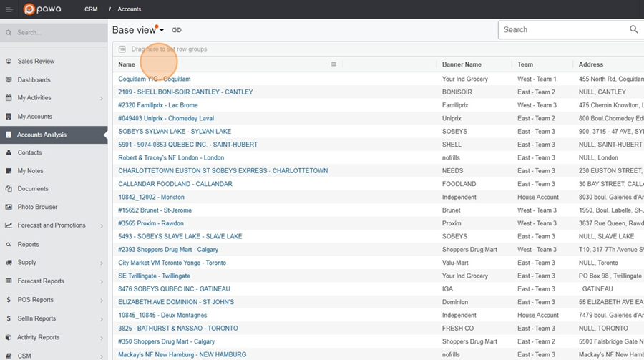Open the Base view dropdown
The height and width of the screenshot is (360, 644).
138,30
